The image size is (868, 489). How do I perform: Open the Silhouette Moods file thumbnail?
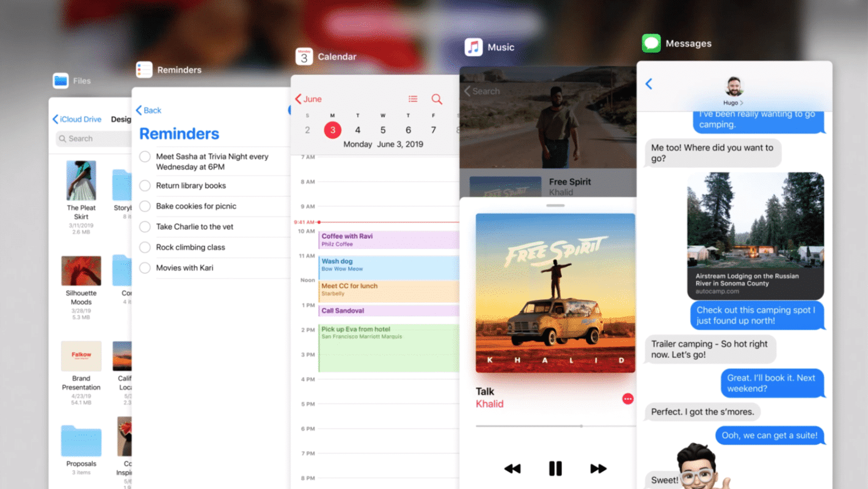tap(81, 270)
